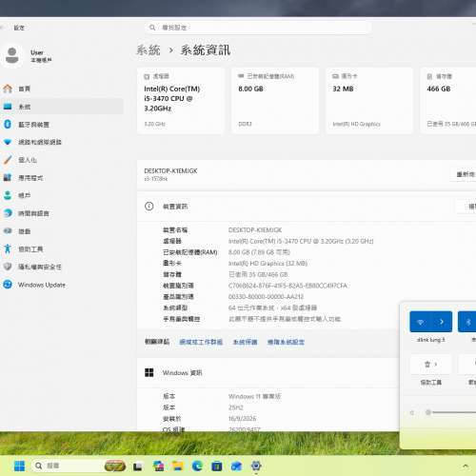Image resolution: width=476 pixels, height=476 pixels.
Task: Open the 系統保護 (System protection) link
Action: [245, 342]
